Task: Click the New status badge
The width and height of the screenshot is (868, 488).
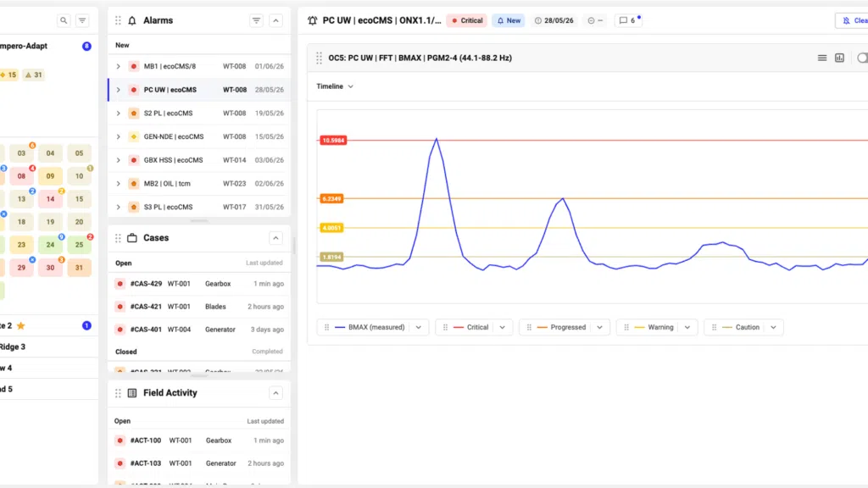Action: pos(509,20)
